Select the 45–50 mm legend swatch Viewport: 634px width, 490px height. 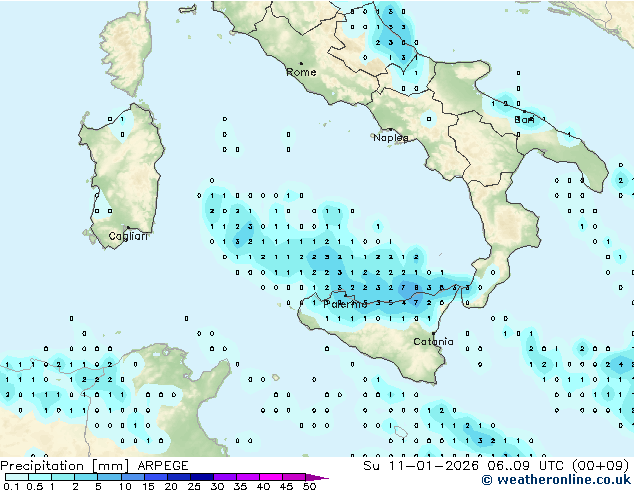tap(294, 477)
